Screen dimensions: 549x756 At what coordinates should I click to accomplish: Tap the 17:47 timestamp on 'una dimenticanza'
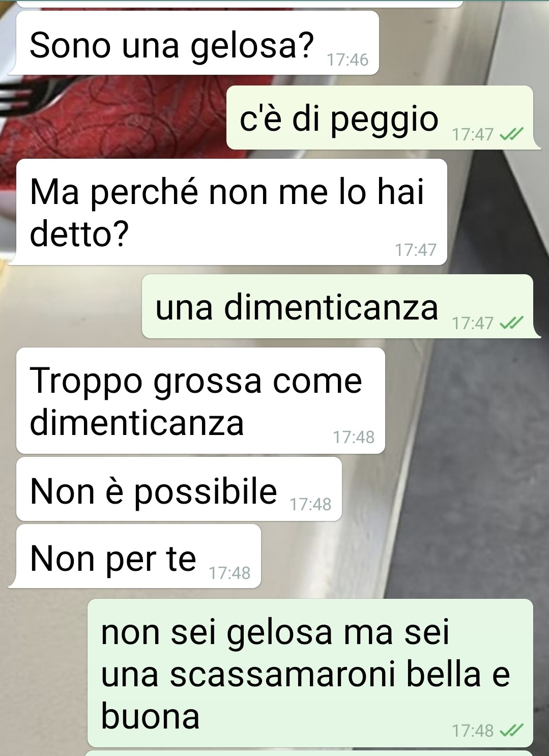pos(473,323)
